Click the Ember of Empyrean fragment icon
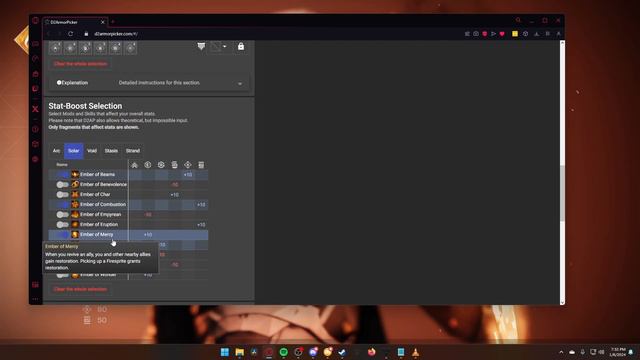The width and height of the screenshot is (640, 360). tap(75, 214)
